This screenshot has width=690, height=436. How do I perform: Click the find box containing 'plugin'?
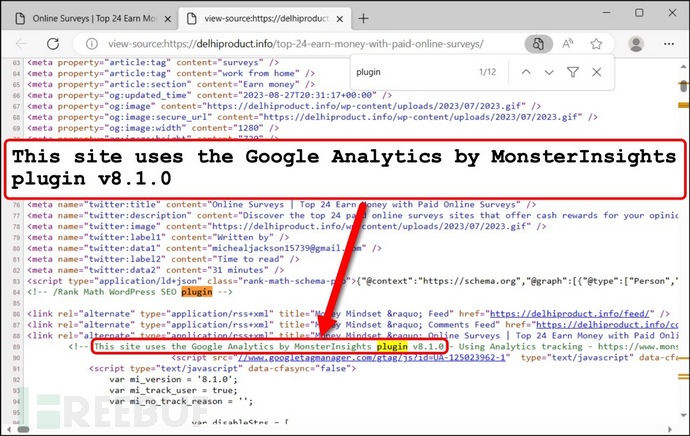[x=414, y=72]
